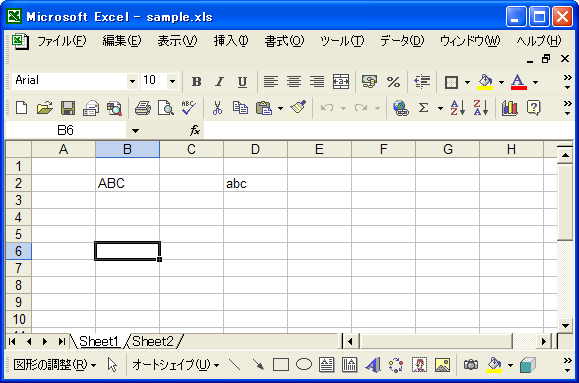Viewport: 579px width, 383px height.
Task: Merge and center selected cells
Action: (x=340, y=82)
